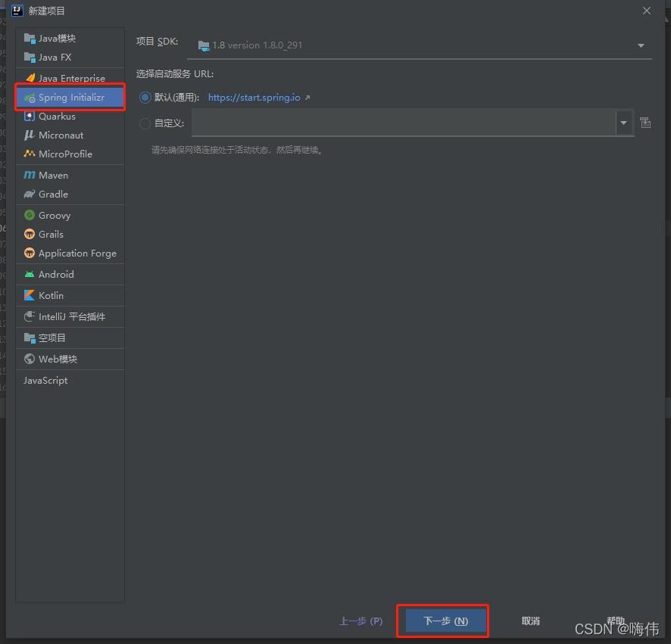Choose Spring Initializr project type
This screenshot has height=644, width=671.
coord(70,98)
